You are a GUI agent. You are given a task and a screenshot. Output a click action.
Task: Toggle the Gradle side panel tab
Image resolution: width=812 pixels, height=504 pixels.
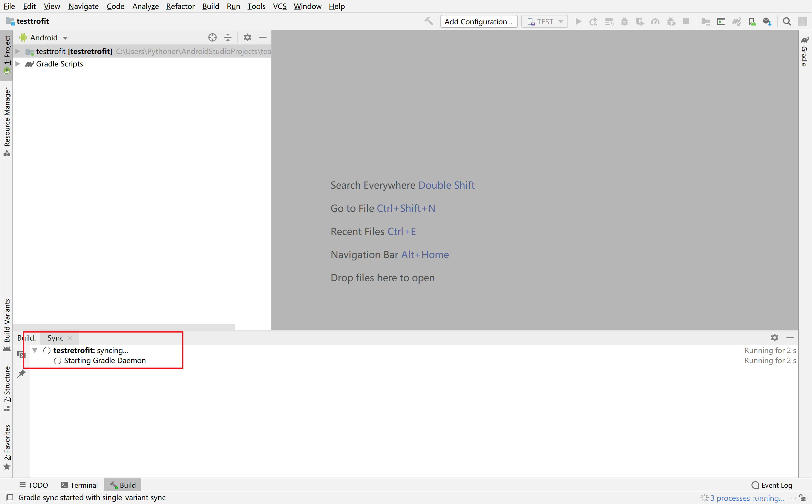tap(805, 52)
